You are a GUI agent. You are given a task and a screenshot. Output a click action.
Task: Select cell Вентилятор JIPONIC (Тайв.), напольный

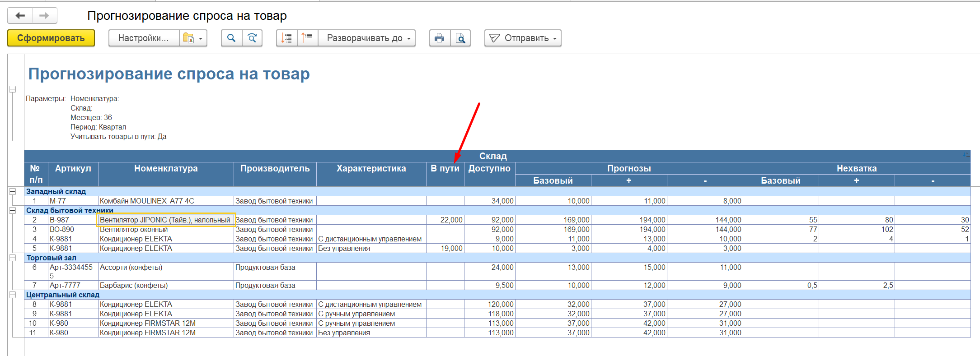[x=166, y=220]
